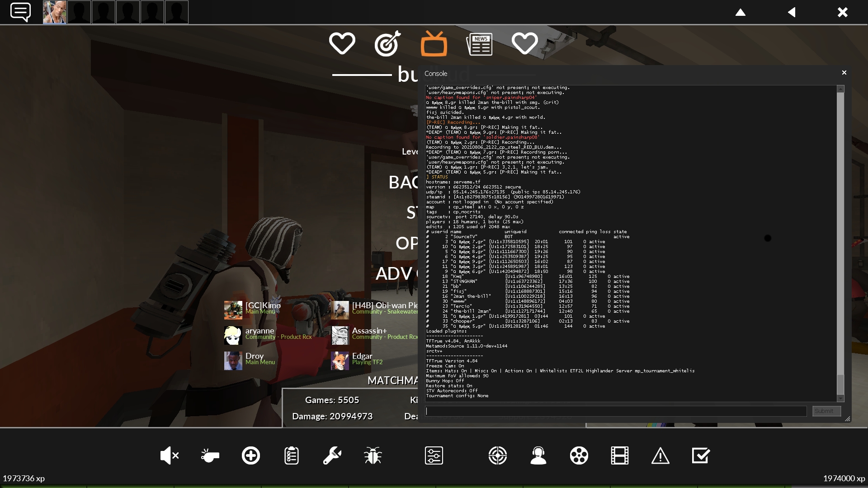This screenshot has height=488, width=868.
Task: Click the 'hostname: serveme.tf' console line
Action: (453, 182)
